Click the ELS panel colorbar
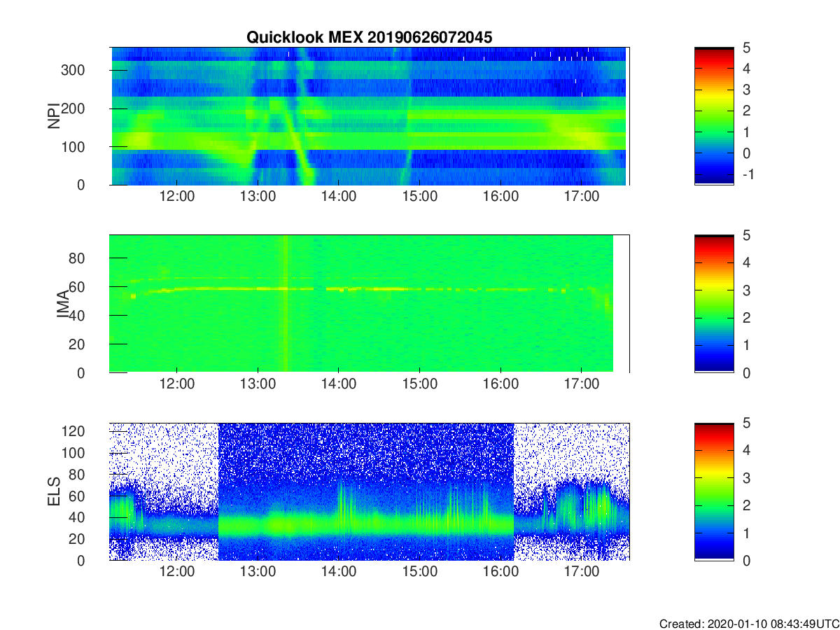The image size is (840, 630). coord(714,492)
